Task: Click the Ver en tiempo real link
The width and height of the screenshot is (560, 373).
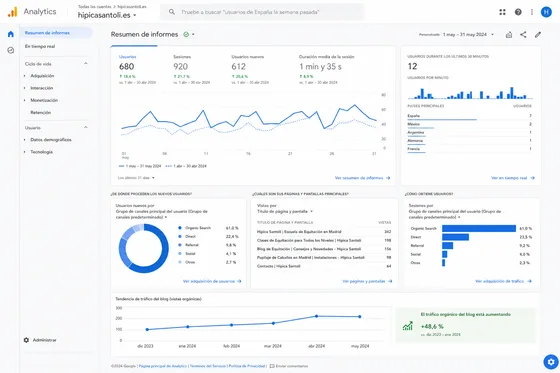Action: coord(513,178)
